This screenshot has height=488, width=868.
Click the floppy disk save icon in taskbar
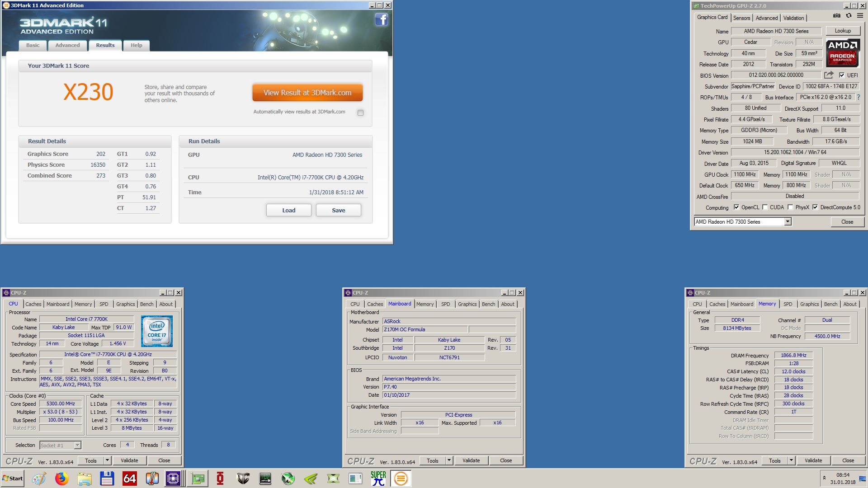107,479
